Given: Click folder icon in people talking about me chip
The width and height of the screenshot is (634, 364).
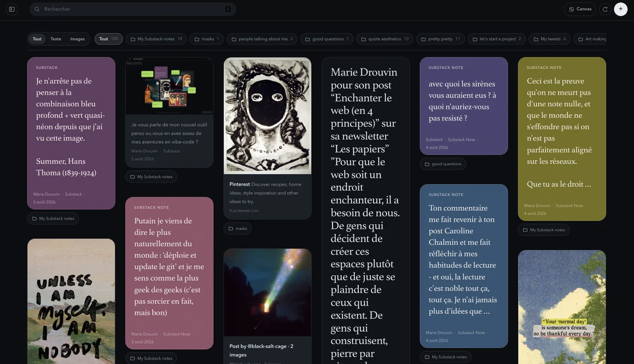Looking at the screenshot, I should tap(234, 39).
